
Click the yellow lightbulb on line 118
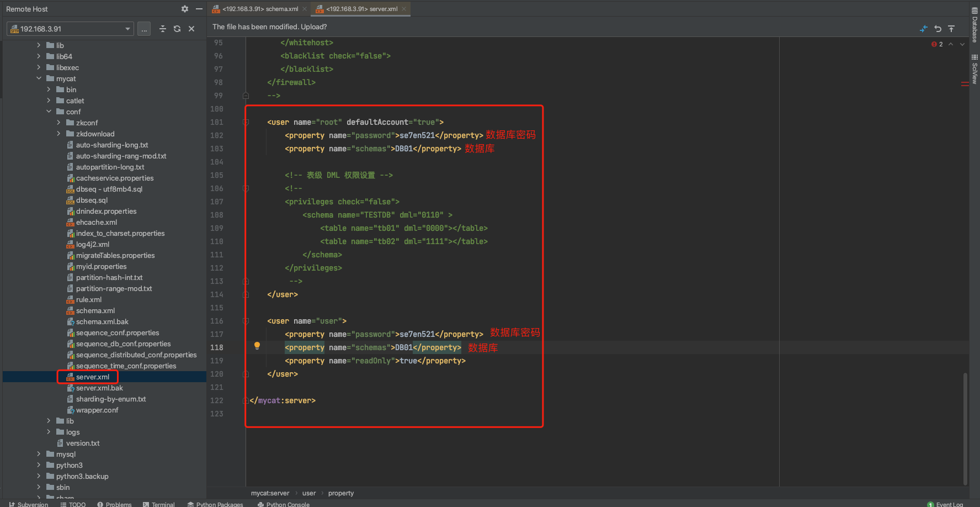coord(257,346)
